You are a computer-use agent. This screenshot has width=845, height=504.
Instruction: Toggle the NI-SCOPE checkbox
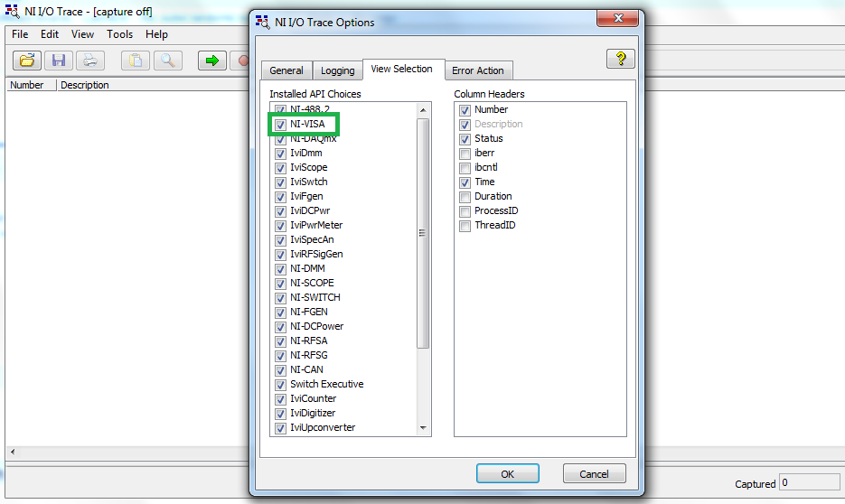point(280,284)
